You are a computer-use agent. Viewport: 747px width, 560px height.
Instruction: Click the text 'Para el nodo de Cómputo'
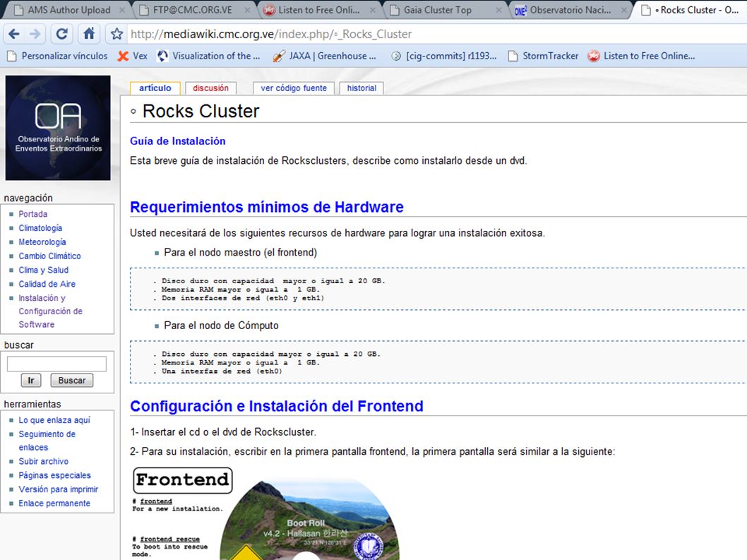coord(221,326)
